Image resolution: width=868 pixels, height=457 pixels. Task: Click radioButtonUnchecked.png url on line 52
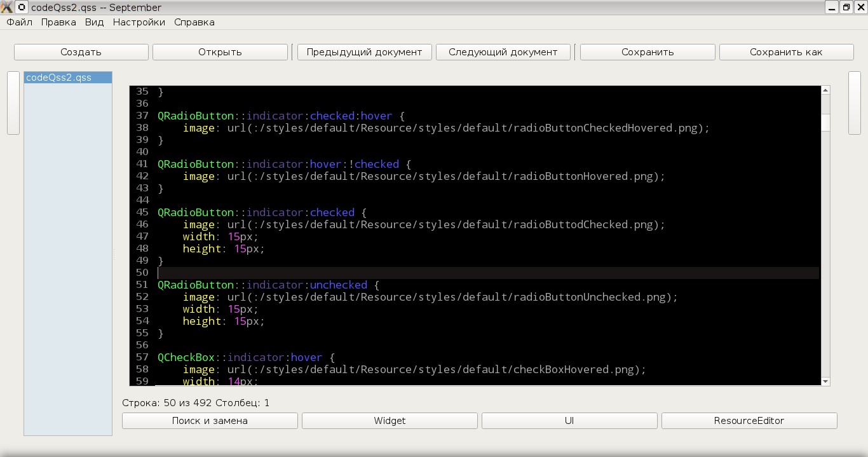[x=452, y=297]
